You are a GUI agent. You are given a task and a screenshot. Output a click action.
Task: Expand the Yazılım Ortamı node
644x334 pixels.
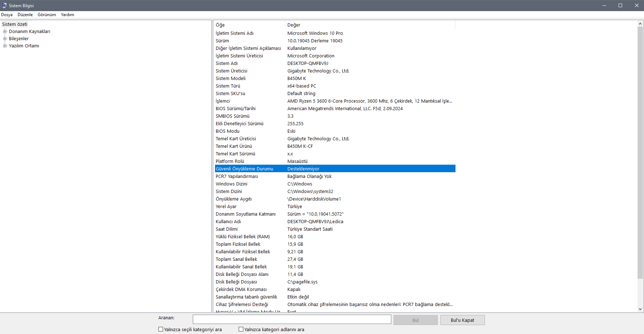pos(5,46)
